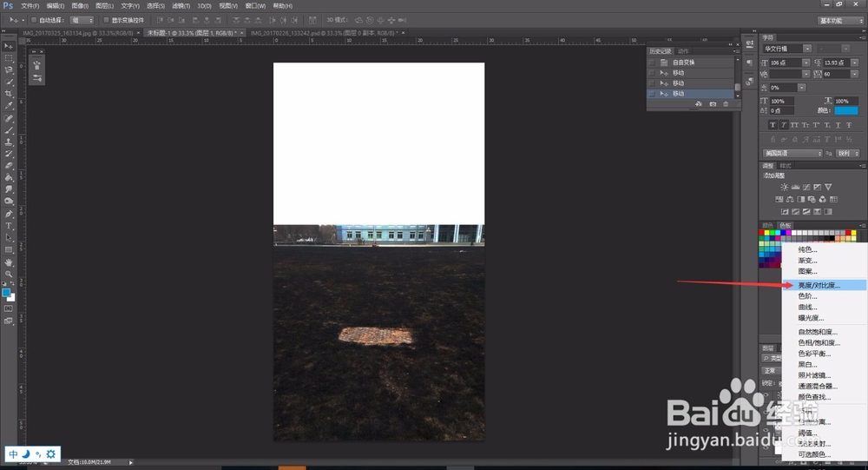Open the workspace 基本功能 dropdown
The height and width of the screenshot is (470, 868).
[840, 21]
